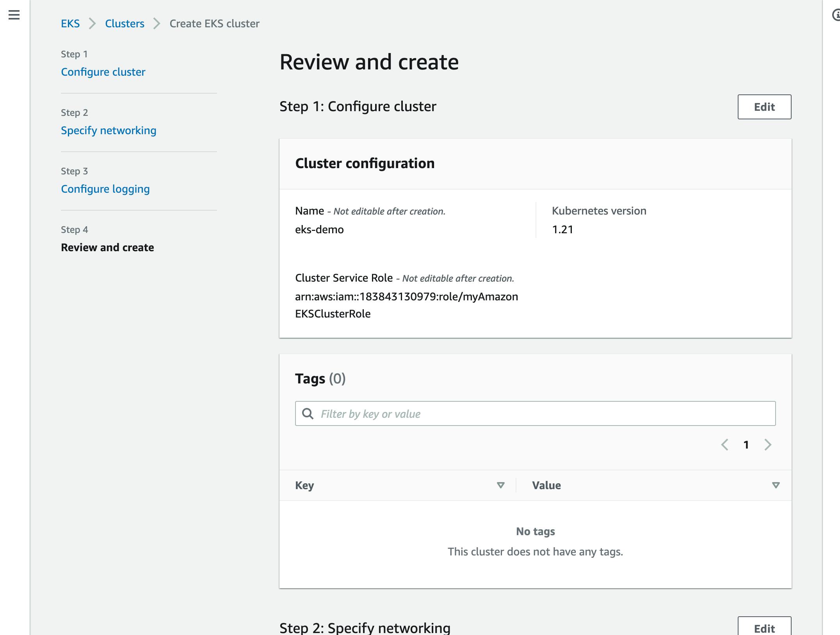Viewport: 840px width, 635px height.
Task: Click the breadcrumb chevron after EKS
Action: [x=92, y=24]
